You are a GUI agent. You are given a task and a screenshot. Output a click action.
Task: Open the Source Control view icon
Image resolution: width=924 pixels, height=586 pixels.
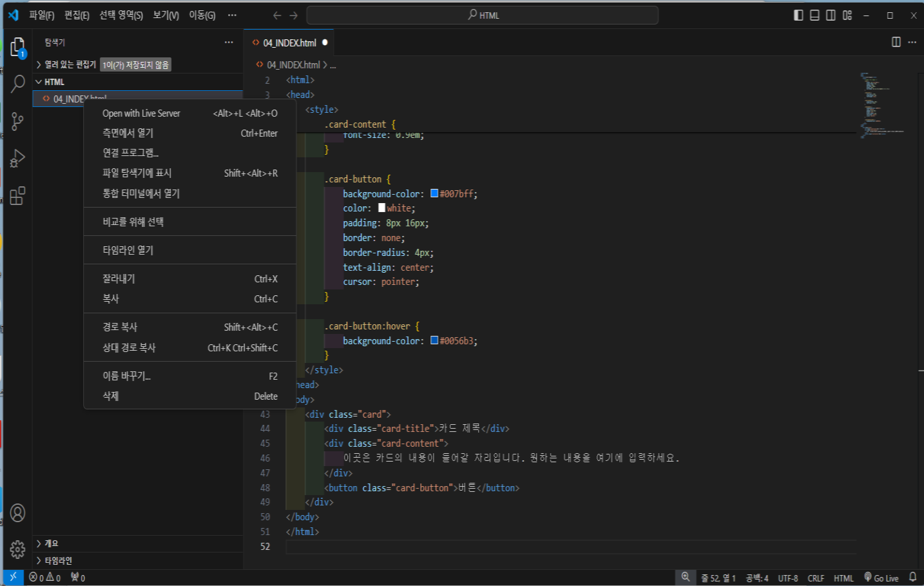18,121
